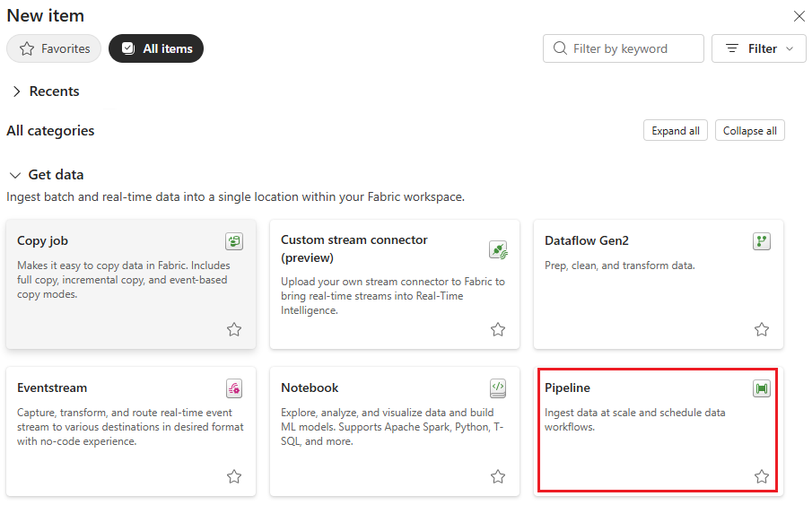Image resolution: width=812 pixels, height=505 pixels.
Task: Click the Expand all button
Action: pos(676,131)
